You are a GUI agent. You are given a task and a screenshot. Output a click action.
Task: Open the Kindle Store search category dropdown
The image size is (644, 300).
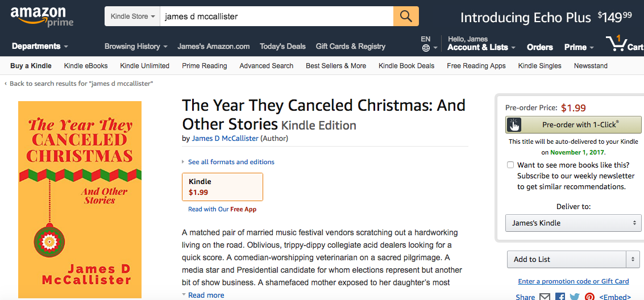click(132, 17)
